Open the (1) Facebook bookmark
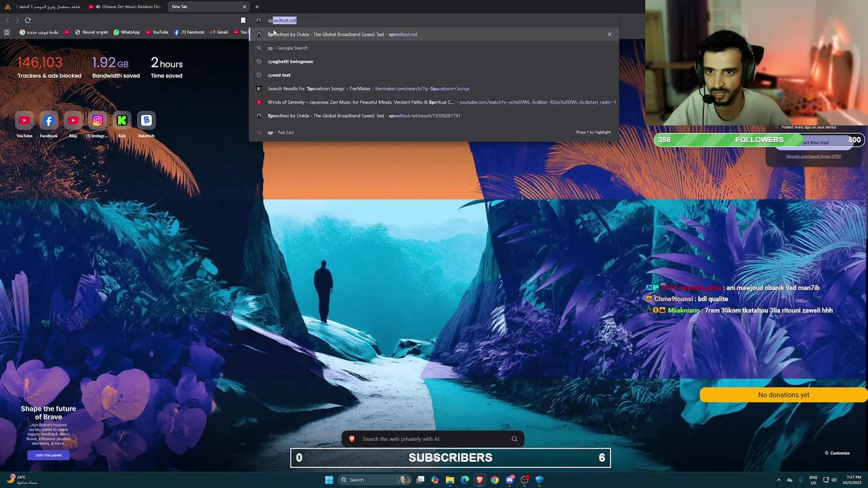 click(x=189, y=32)
